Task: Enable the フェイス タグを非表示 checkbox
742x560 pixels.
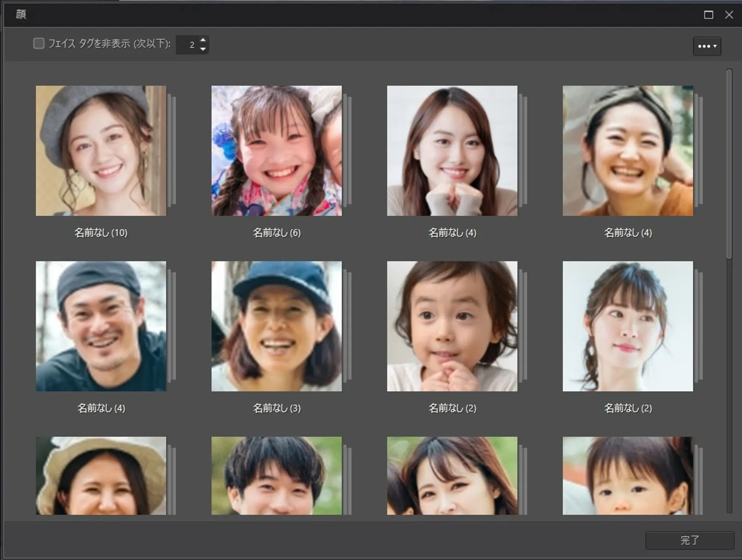Action: [39, 44]
